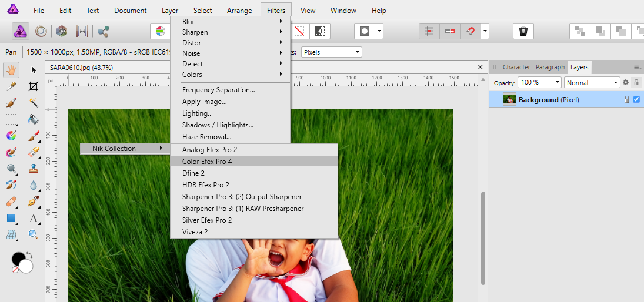Select the Zoom magnifier tool
644x302 pixels.
coord(34,234)
